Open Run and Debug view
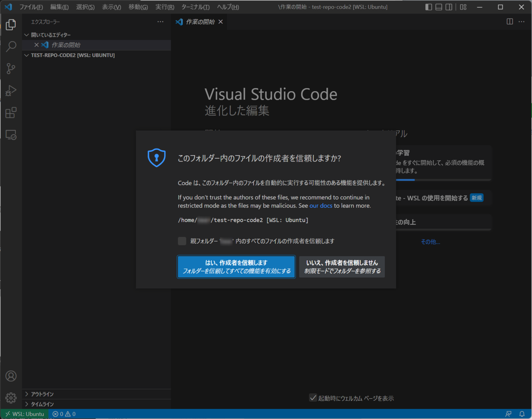The width and height of the screenshot is (532, 419). (11, 90)
